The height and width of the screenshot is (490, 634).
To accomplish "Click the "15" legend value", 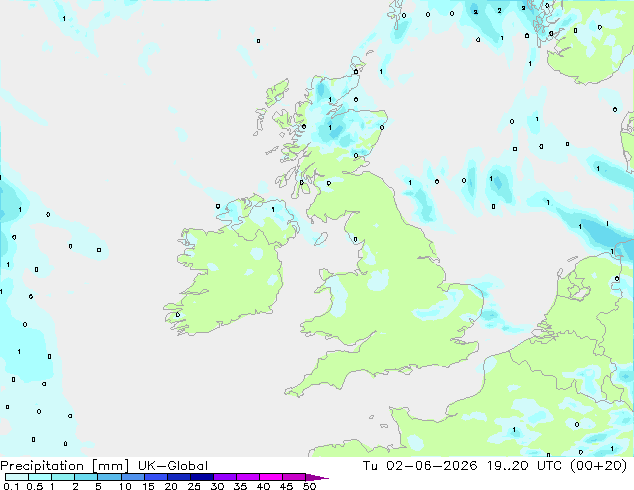I will (x=148, y=486).
